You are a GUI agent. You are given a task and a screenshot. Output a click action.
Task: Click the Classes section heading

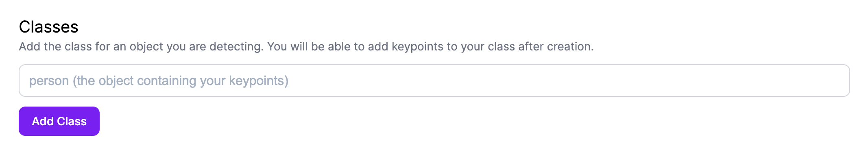(x=48, y=27)
